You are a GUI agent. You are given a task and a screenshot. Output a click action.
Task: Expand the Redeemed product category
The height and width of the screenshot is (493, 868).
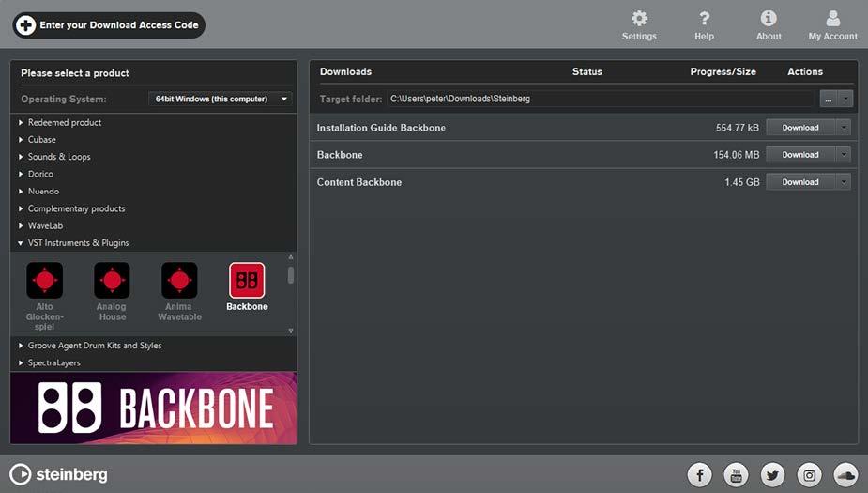64,122
